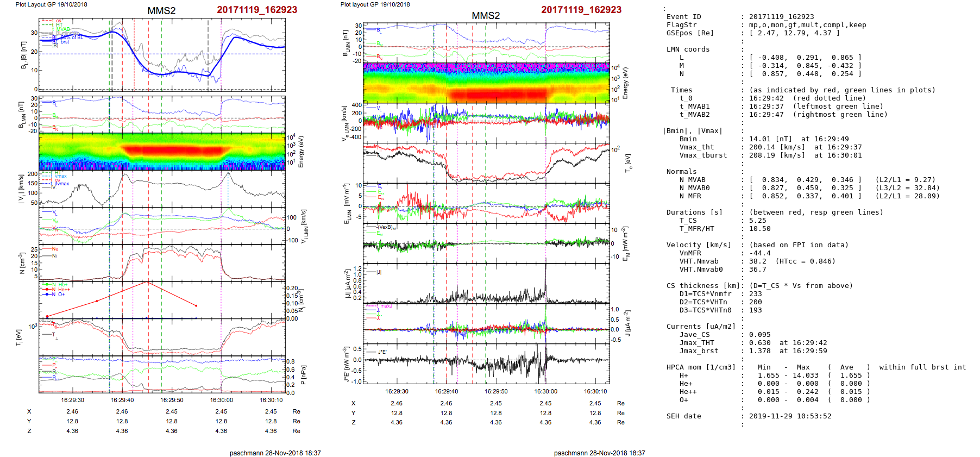
Task: Select the 'N MVAB0' row label
Action: pos(694,188)
